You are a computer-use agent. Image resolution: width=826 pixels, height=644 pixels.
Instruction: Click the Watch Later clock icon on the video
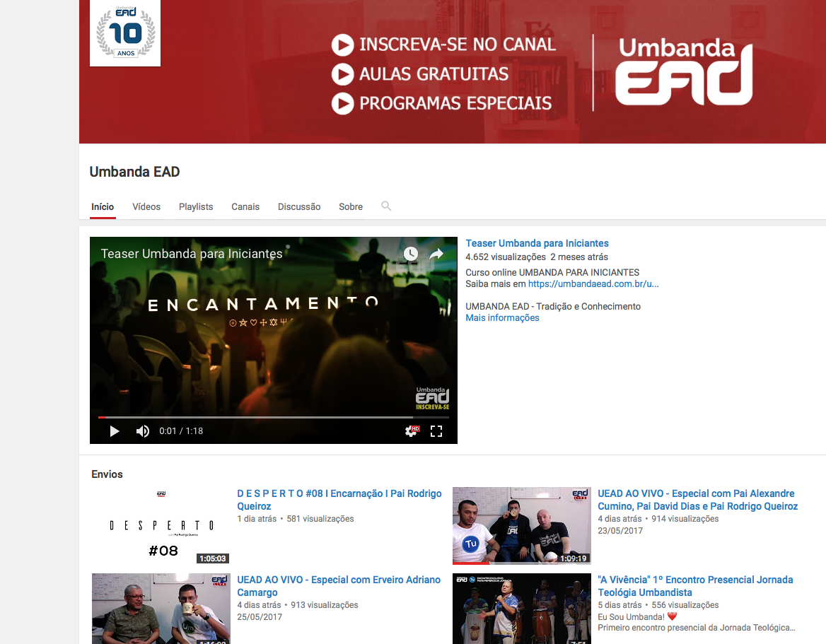click(x=411, y=254)
